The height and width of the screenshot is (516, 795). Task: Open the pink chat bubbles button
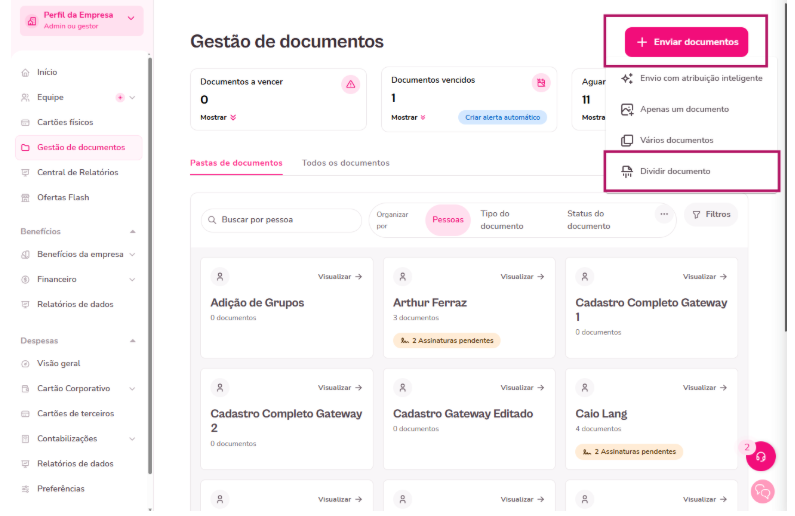coord(763,491)
